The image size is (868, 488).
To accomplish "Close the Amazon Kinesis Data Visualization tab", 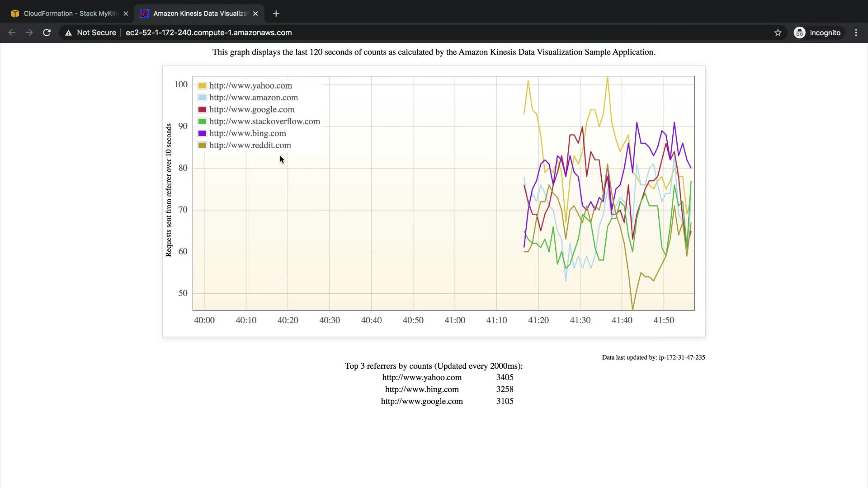I will pos(255,14).
